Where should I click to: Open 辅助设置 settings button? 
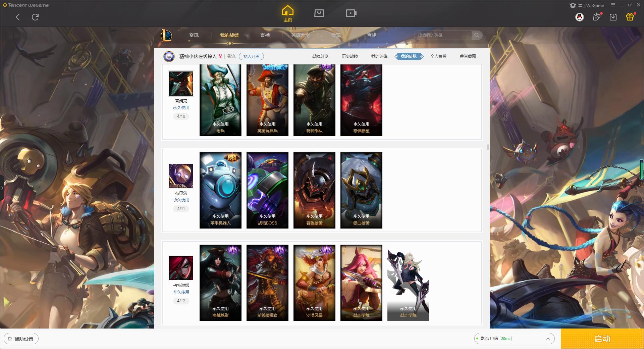point(21,339)
